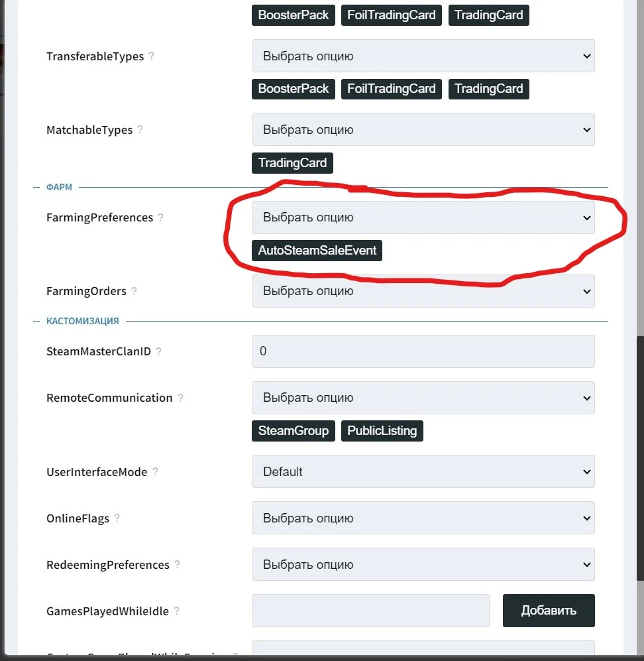This screenshot has height=661, width=644.
Task: Click the SteamMasterClanID input field
Action: click(423, 351)
